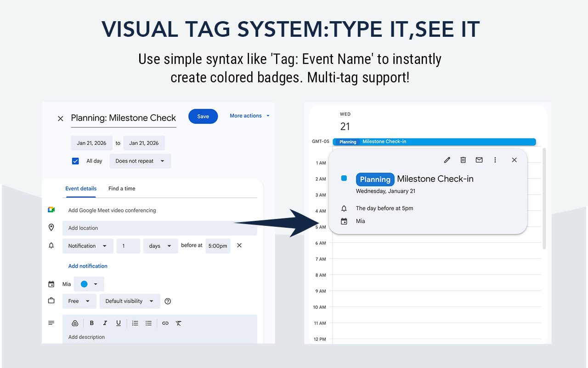Switch to the Find a time tab
The height and width of the screenshot is (368, 588).
pyautogui.click(x=122, y=189)
